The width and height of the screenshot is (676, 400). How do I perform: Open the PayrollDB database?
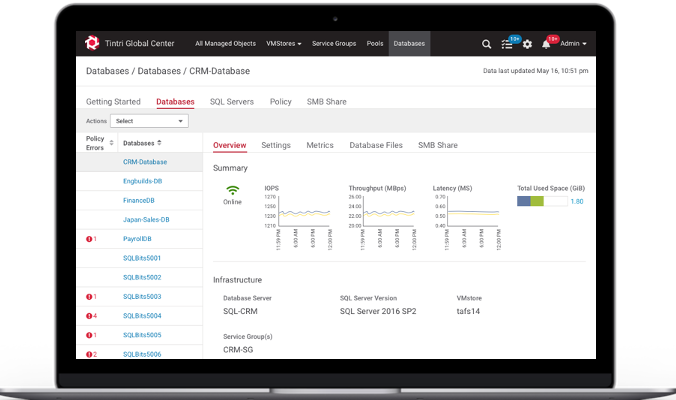(x=137, y=239)
